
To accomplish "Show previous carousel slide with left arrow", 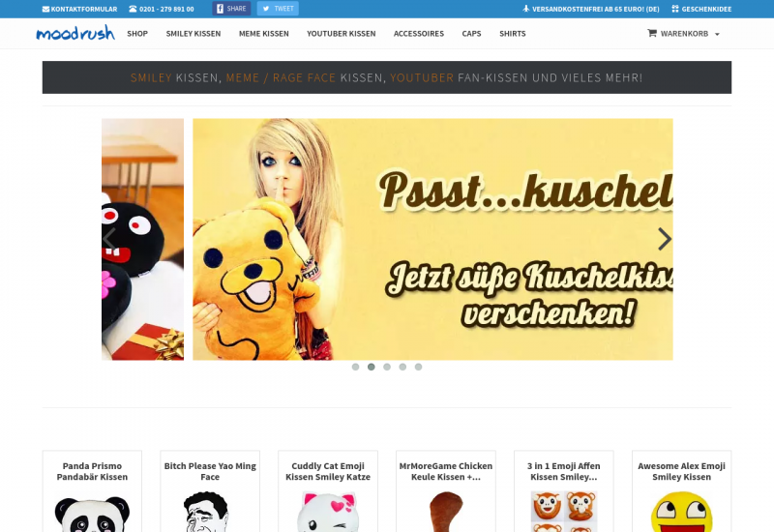I will [109, 239].
